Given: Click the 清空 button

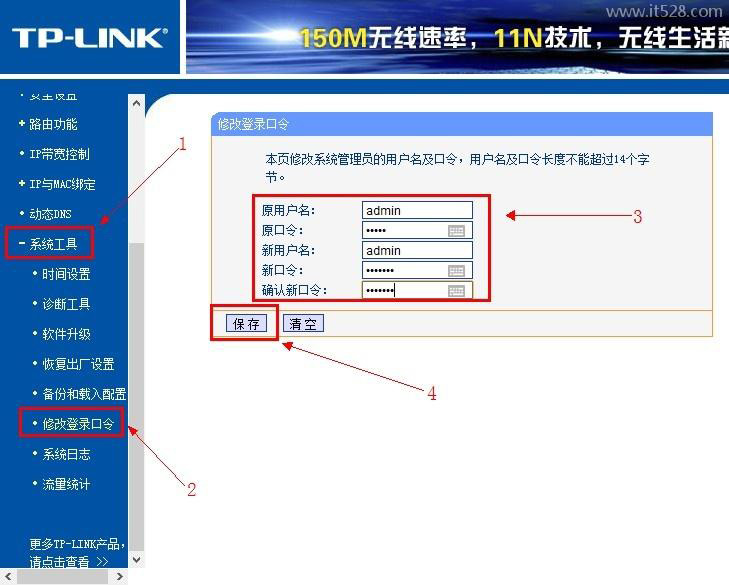Looking at the screenshot, I should (303, 324).
